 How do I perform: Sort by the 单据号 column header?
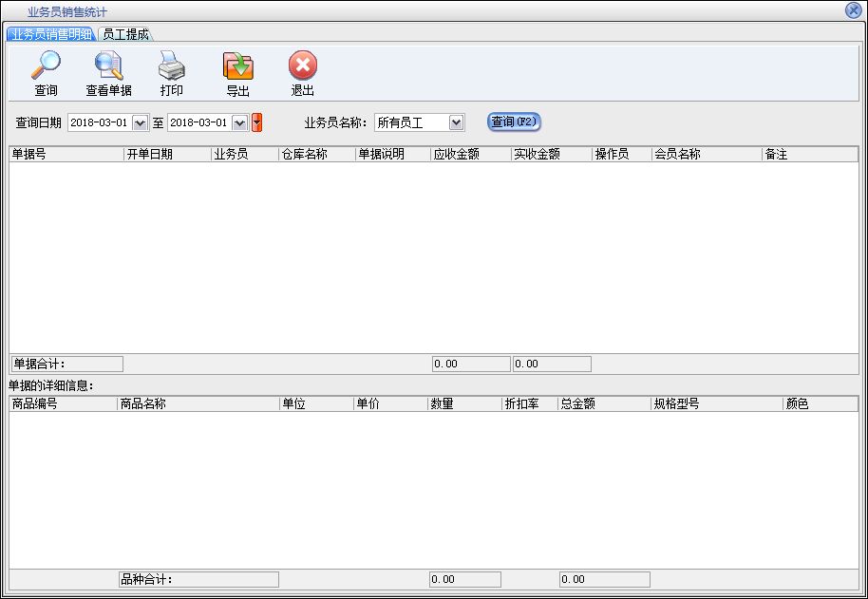(x=66, y=154)
